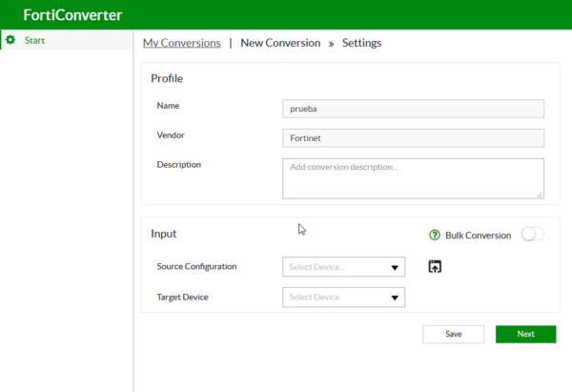Focus the Description text area

tap(413, 177)
